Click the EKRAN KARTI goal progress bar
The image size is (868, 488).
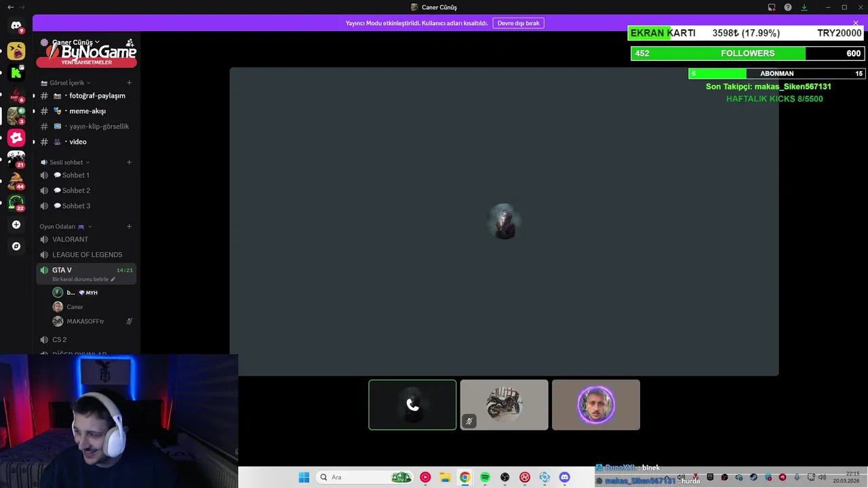[746, 33]
